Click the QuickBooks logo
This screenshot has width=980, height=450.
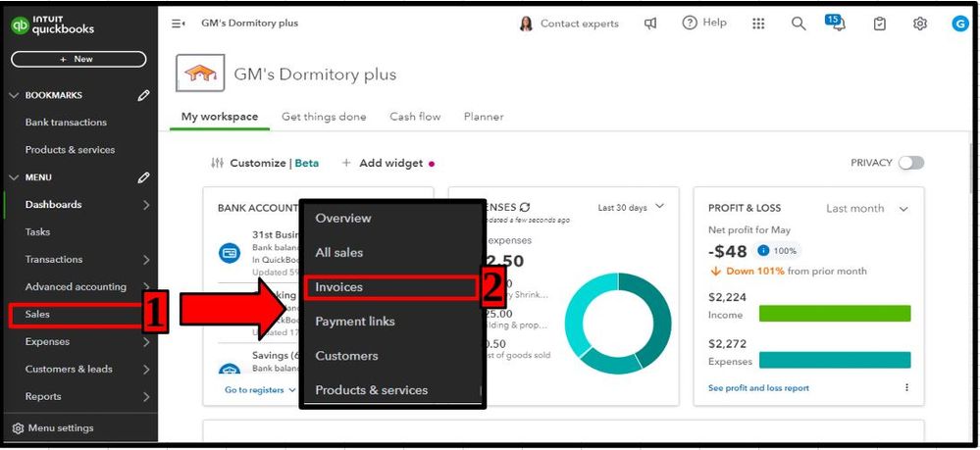(x=53, y=25)
